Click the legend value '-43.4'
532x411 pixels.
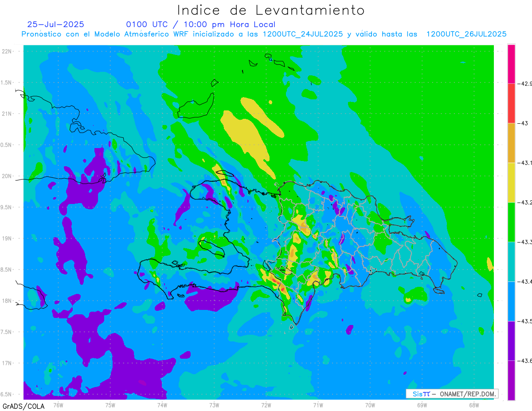coord(525,281)
